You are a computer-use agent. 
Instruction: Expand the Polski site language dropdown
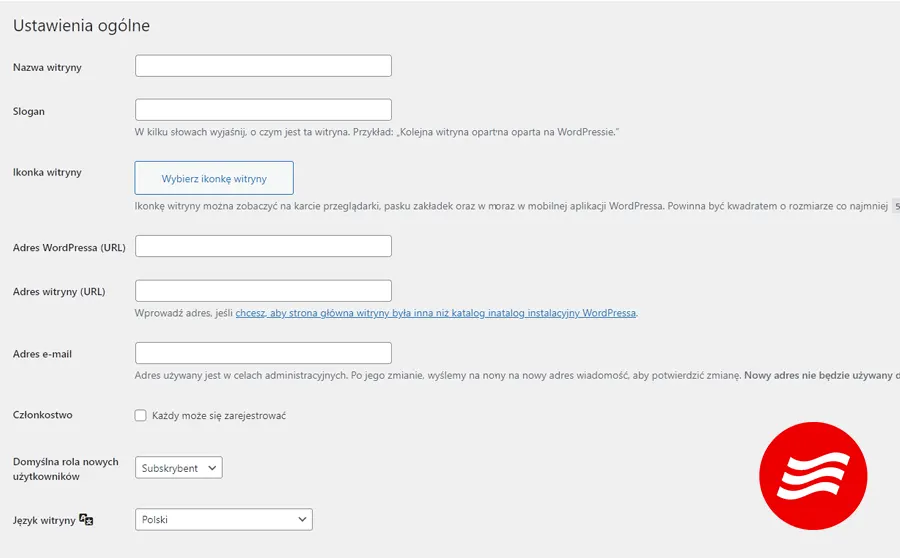coord(223,519)
